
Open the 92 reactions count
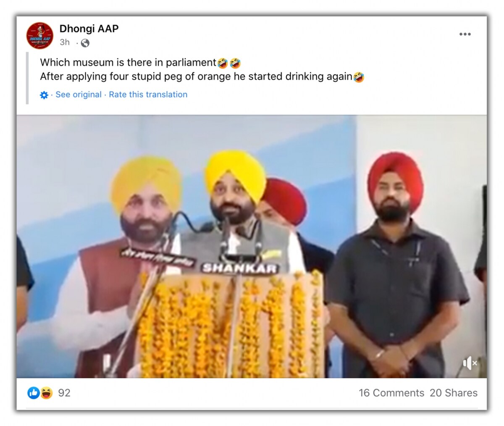click(64, 393)
